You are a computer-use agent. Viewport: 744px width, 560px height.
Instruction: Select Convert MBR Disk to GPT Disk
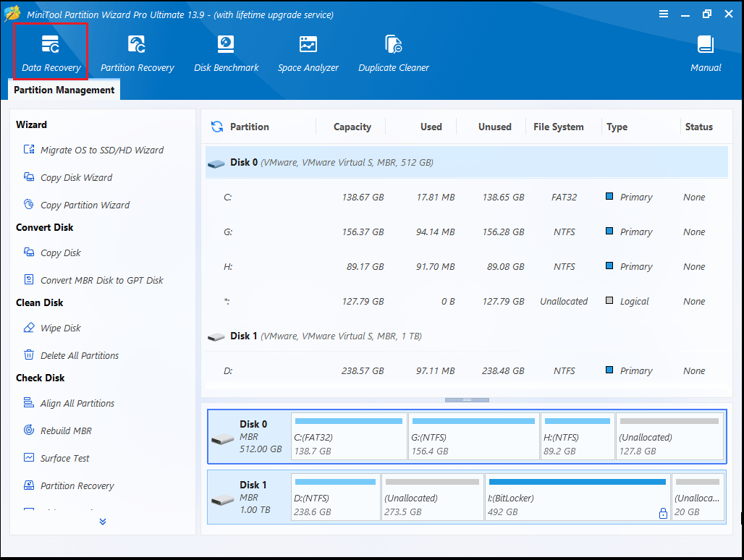click(93, 280)
